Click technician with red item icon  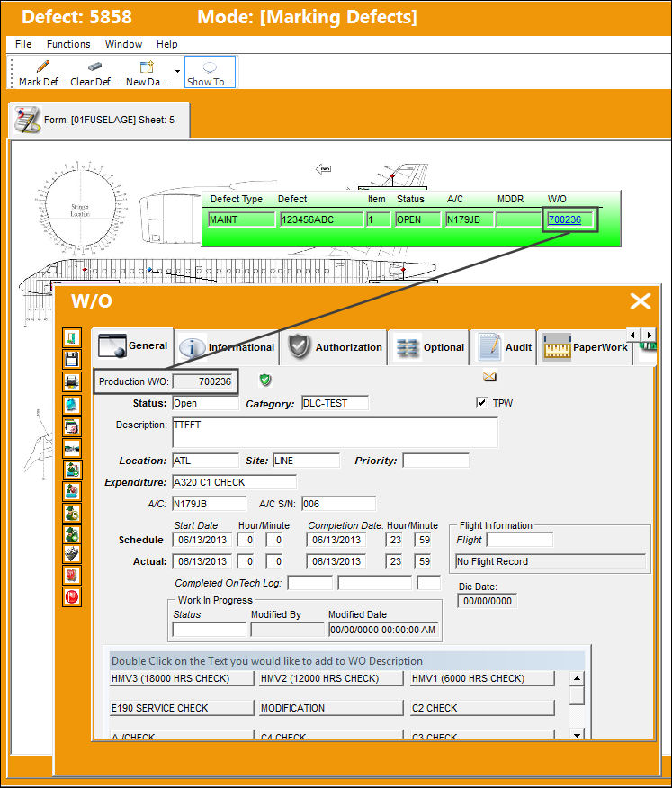(72, 491)
